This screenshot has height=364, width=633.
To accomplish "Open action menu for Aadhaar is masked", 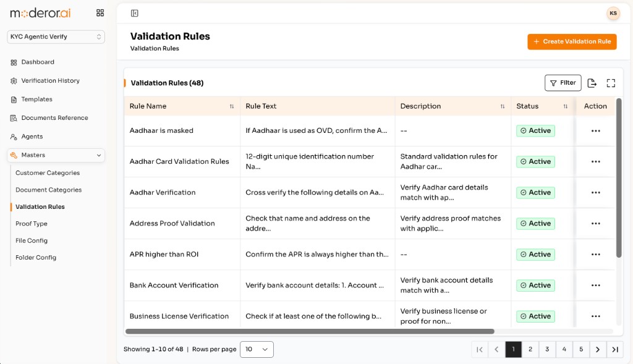I will pos(595,131).
